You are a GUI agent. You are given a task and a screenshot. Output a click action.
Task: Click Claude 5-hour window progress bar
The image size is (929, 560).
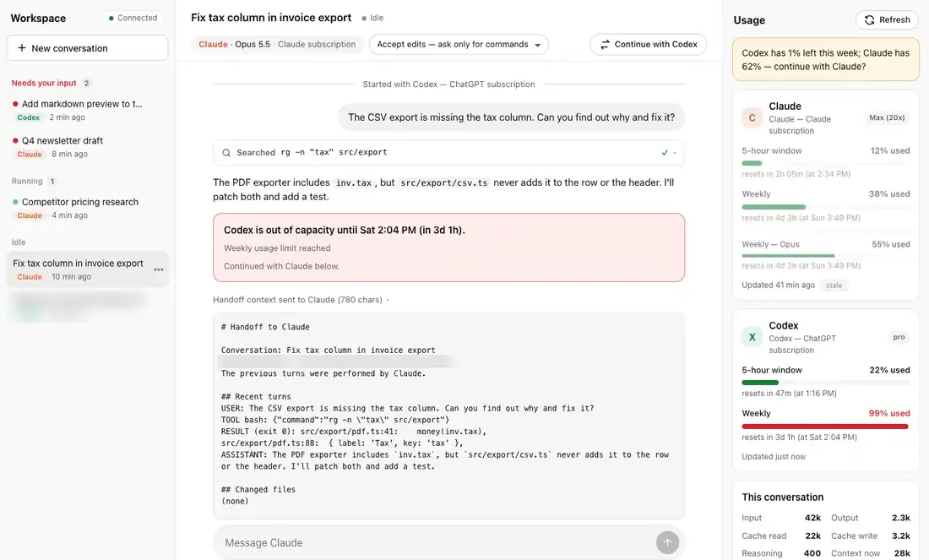[x=825, y=163]
